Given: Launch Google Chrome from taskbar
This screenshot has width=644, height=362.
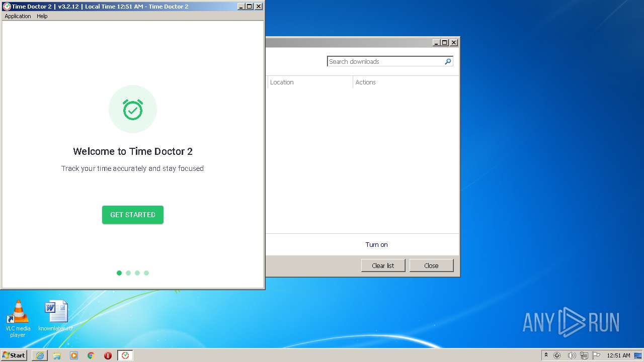Looking at the screenshot, I should [91, 355].
